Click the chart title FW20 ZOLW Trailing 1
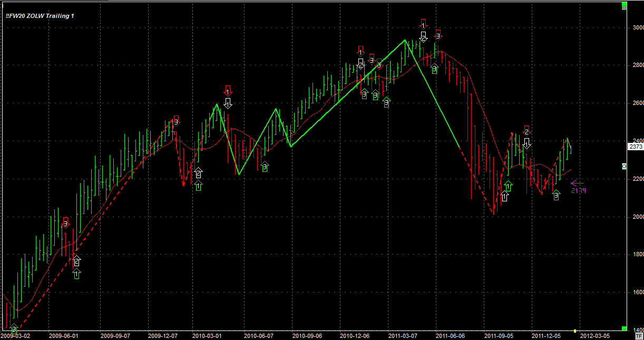 (x=40, y=16)
